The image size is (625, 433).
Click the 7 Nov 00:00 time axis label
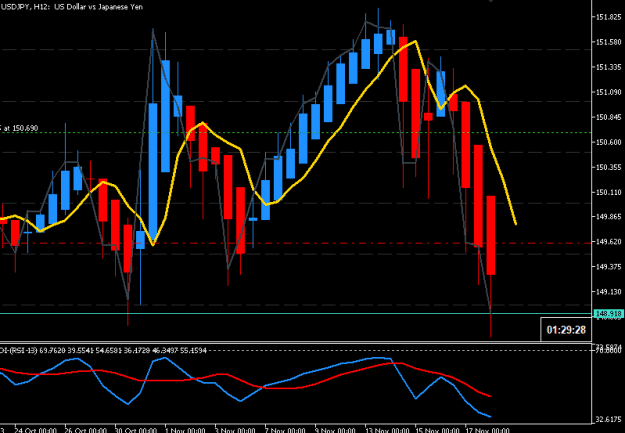tap(285, 430)
